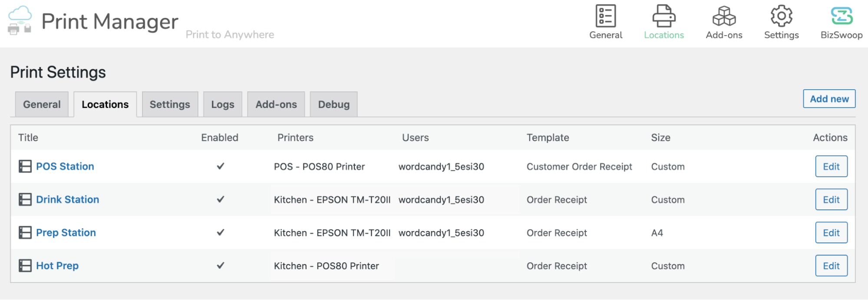This screenshot has width=868, height=300.
Task: Switch to the Debug tab
Action: 333,104
